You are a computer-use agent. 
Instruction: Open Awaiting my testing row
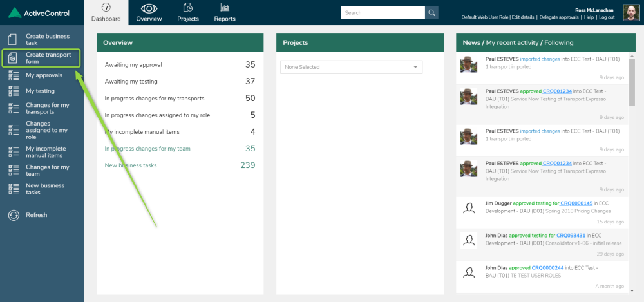point(180,82)
